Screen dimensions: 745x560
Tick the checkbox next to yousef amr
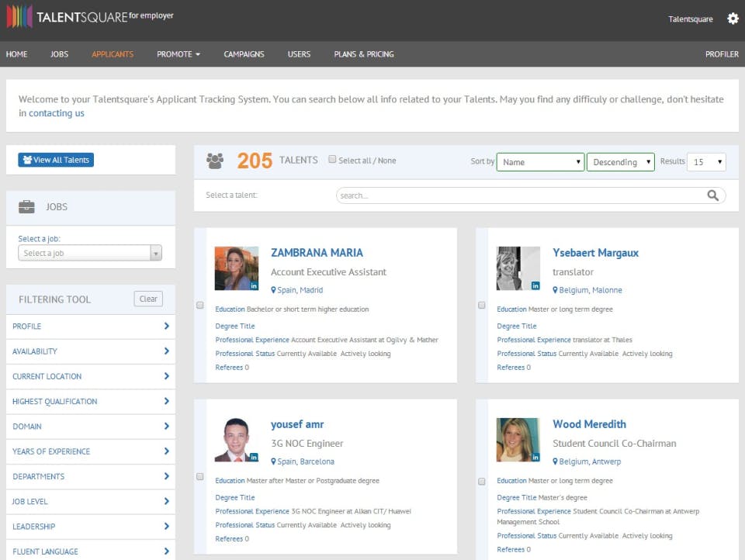point(199,476)
